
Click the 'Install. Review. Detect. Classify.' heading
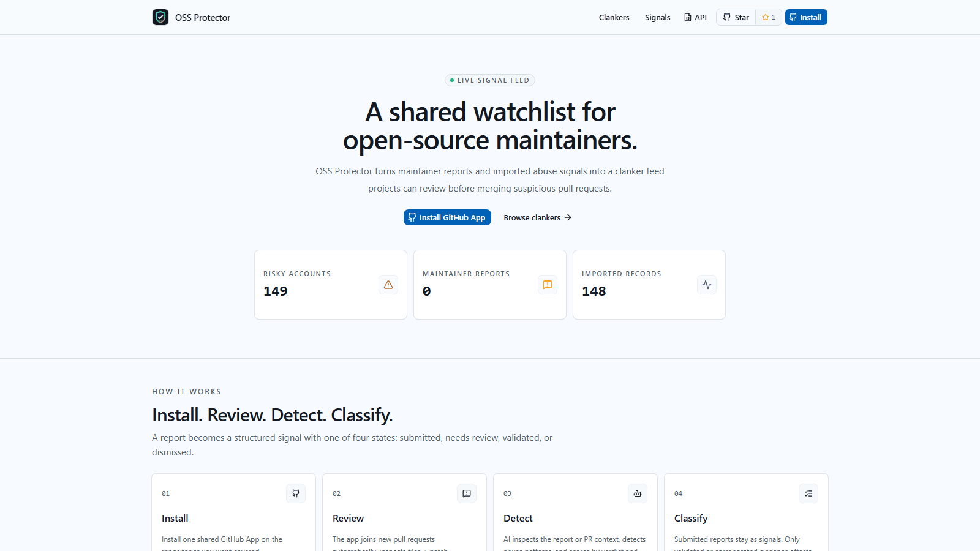(x=272, y=415)
